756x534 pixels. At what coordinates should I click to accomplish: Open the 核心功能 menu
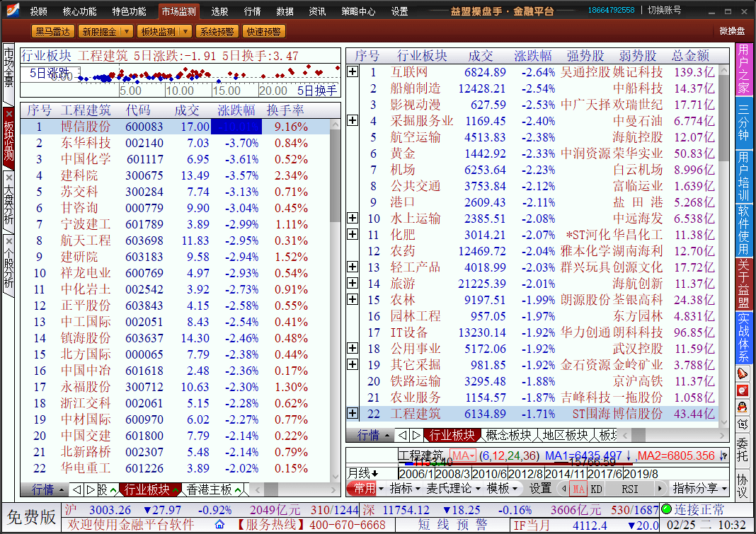point(79,11)
